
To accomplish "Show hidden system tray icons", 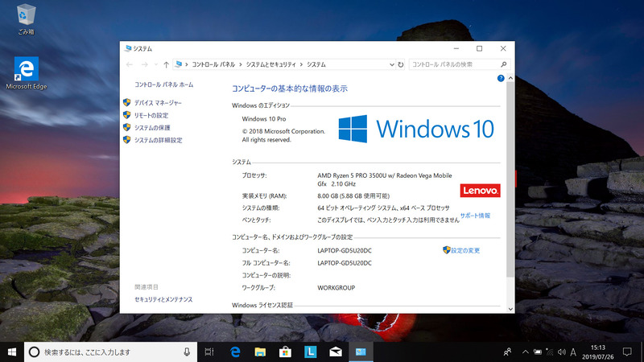I will tap(526, 352).
